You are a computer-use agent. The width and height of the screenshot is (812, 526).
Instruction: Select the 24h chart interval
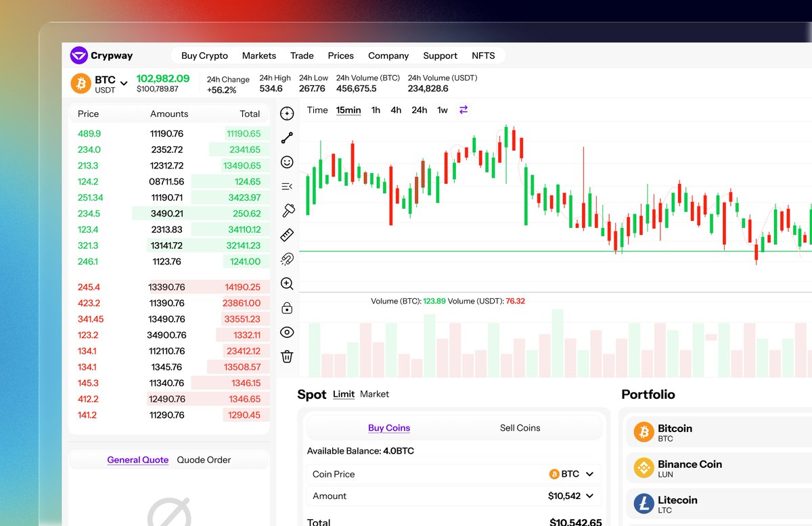tap(420, 110)
